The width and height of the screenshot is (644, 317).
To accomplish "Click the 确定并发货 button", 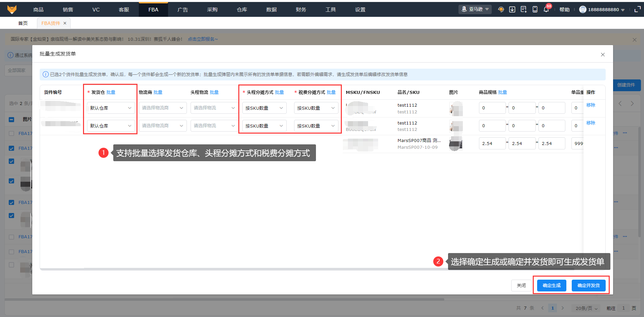I will (589, 285).
